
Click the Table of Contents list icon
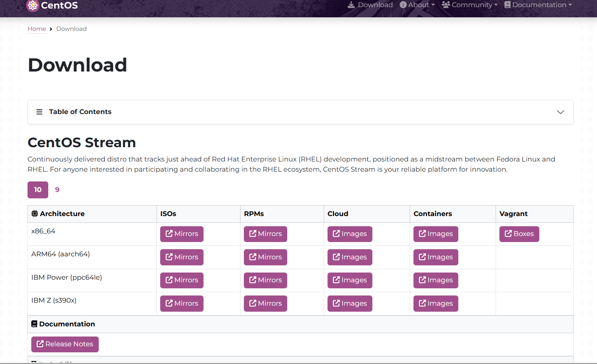pos(39,112)
